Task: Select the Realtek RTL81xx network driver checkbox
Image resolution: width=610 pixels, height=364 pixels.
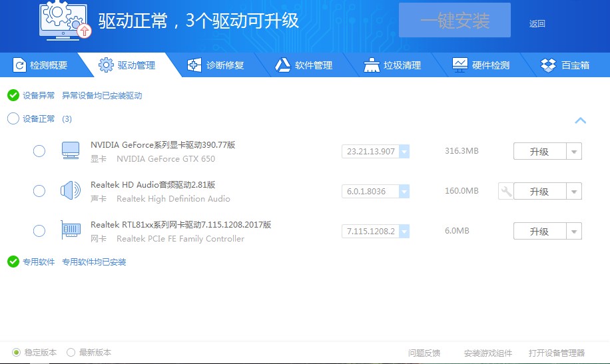Action: [x=39, y=231]
